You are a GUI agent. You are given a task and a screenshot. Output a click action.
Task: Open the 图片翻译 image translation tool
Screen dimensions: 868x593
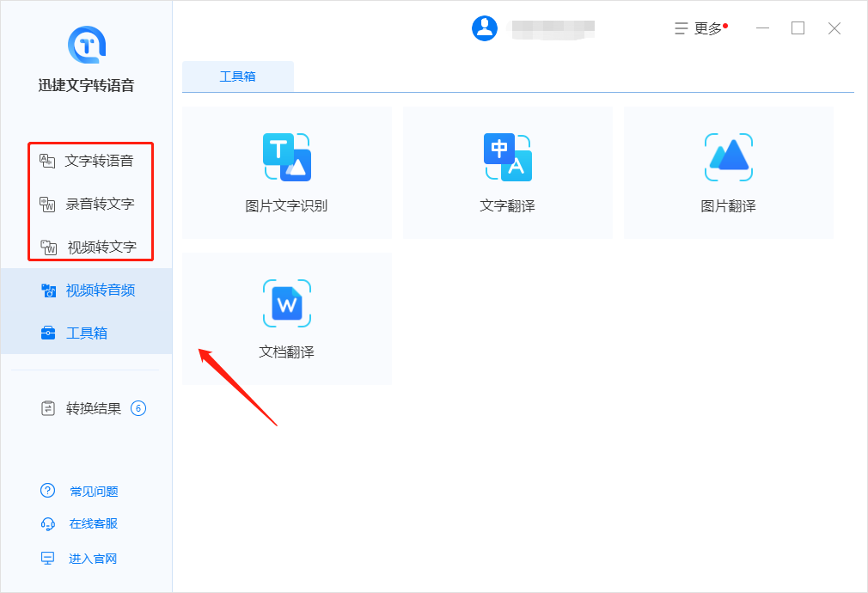pyautogui.click(x=728, y=172)
